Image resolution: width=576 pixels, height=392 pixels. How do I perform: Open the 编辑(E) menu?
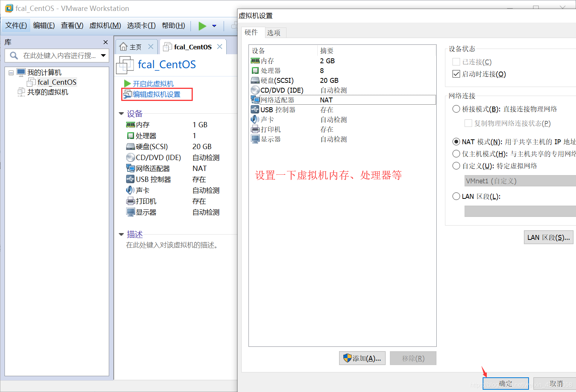click(x=44, y=25)
